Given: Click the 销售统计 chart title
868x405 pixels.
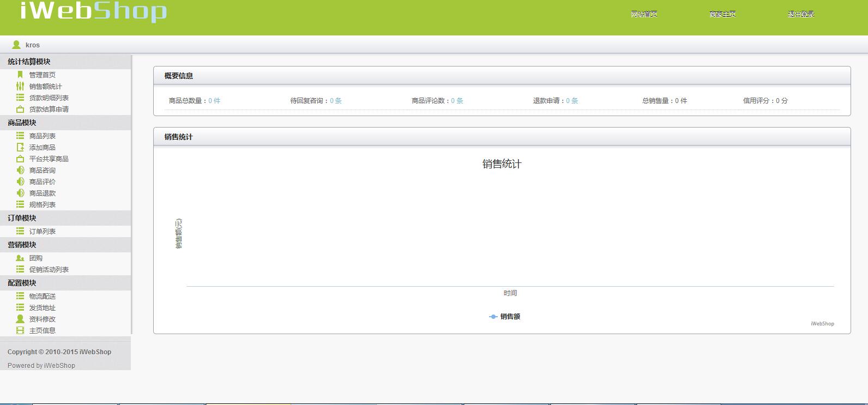Looking at the screenshot, I should tap(502, 164).
